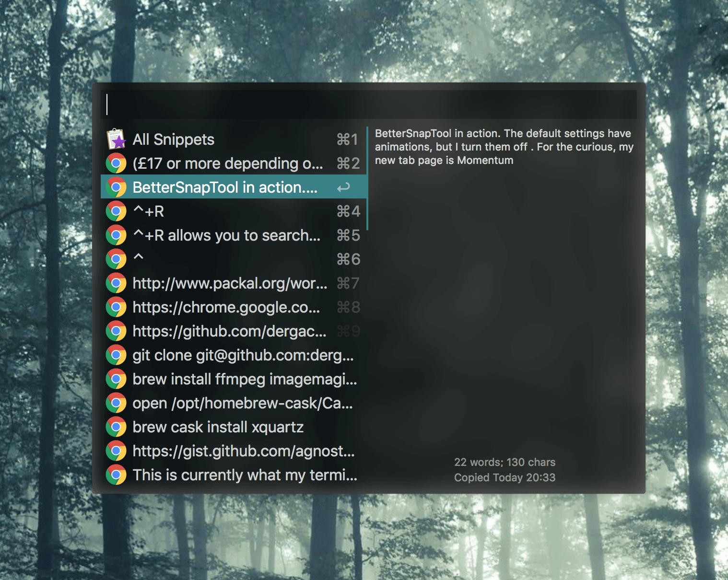Select 'https://chrome.google.co...' clipboard item
This screenshot has height=580, width=728.
point(234,307)
